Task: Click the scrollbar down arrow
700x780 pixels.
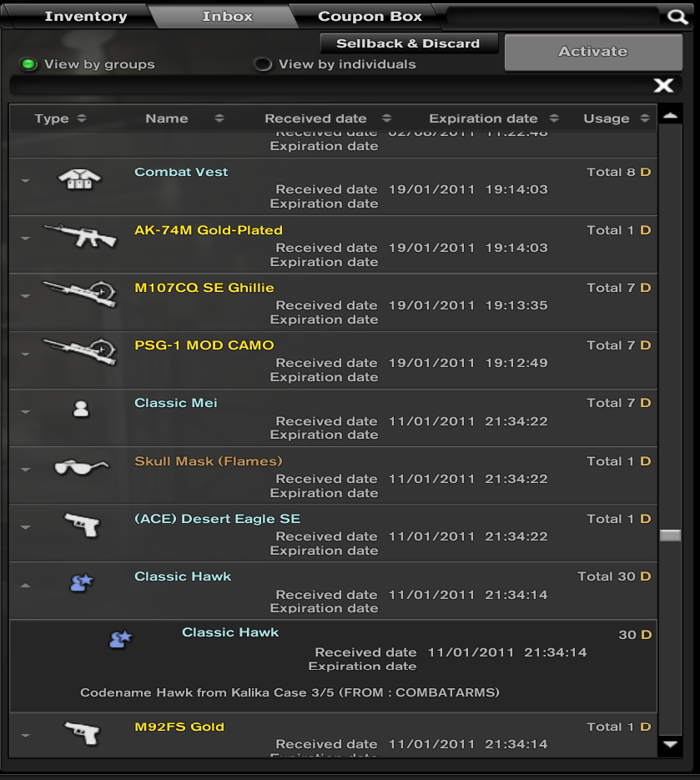Action: point(670,744)
